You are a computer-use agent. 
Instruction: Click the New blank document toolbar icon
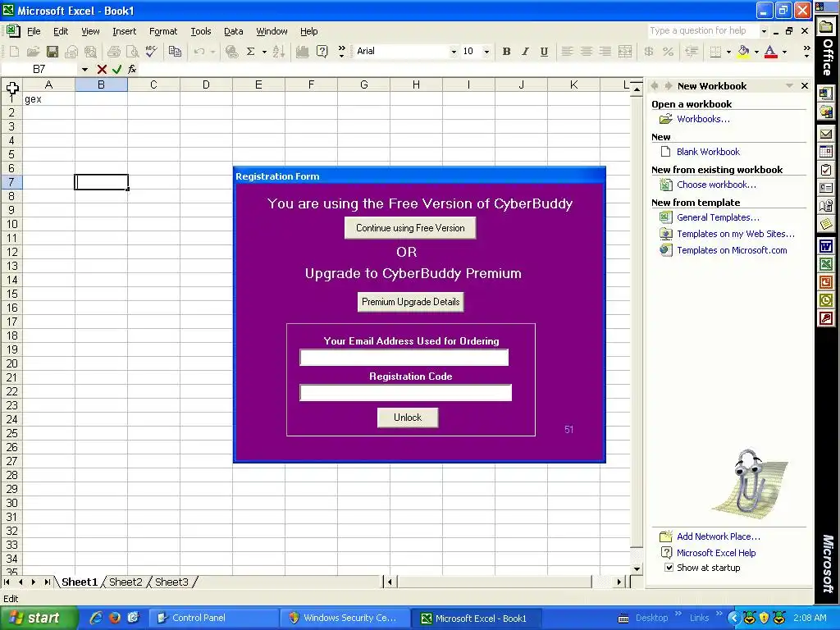[15, 52]
